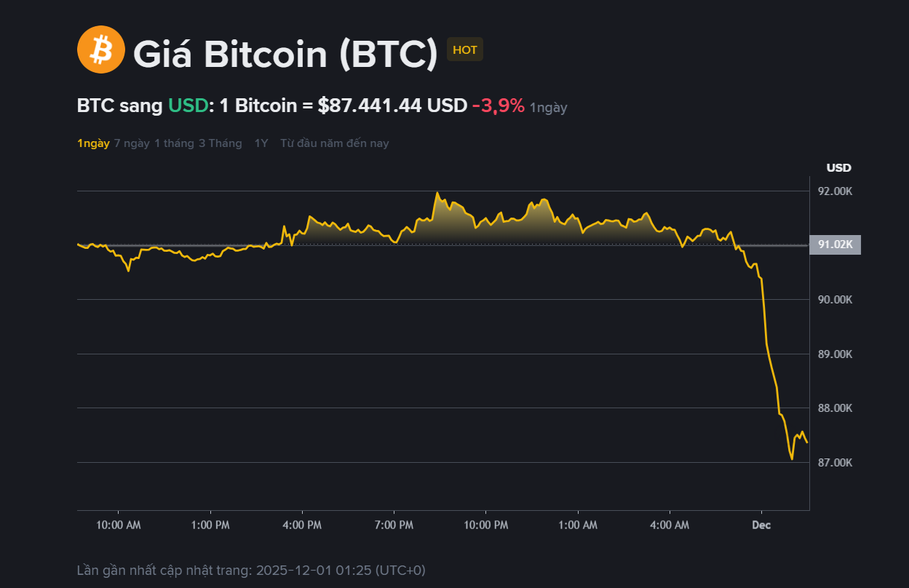Click the last-updated timestamp text
The height and width of the screenshot is (588, 909).
251,570
